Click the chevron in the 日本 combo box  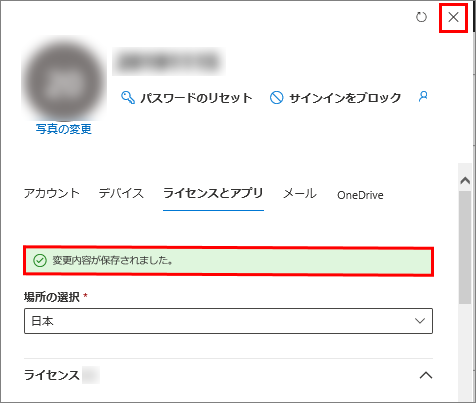420,321
